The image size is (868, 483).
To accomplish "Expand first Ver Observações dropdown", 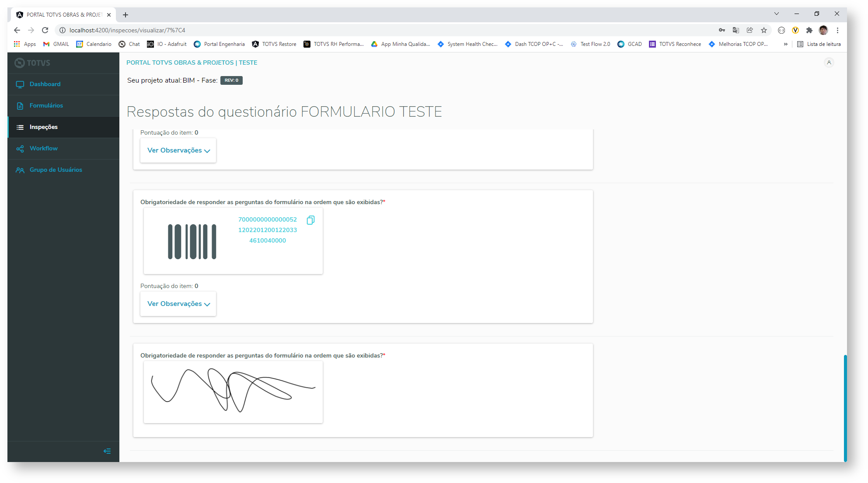I will (178, 150).
